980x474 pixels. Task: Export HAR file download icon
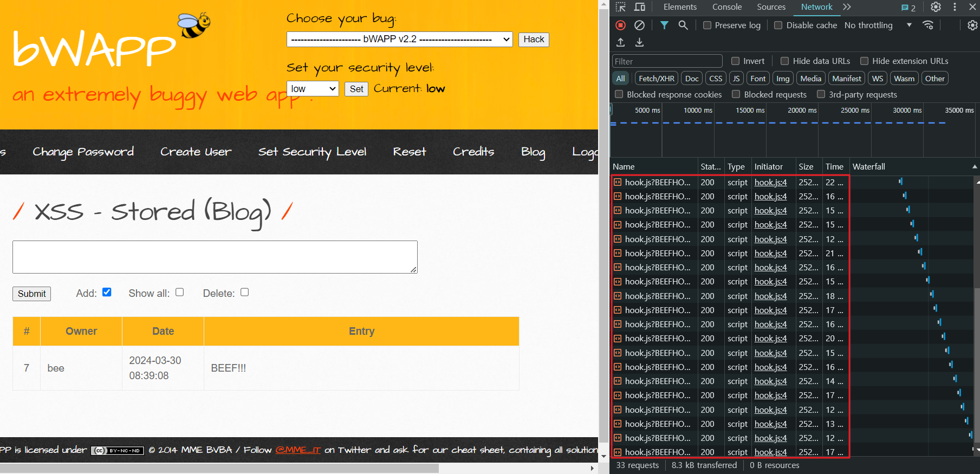pos(639,42)
